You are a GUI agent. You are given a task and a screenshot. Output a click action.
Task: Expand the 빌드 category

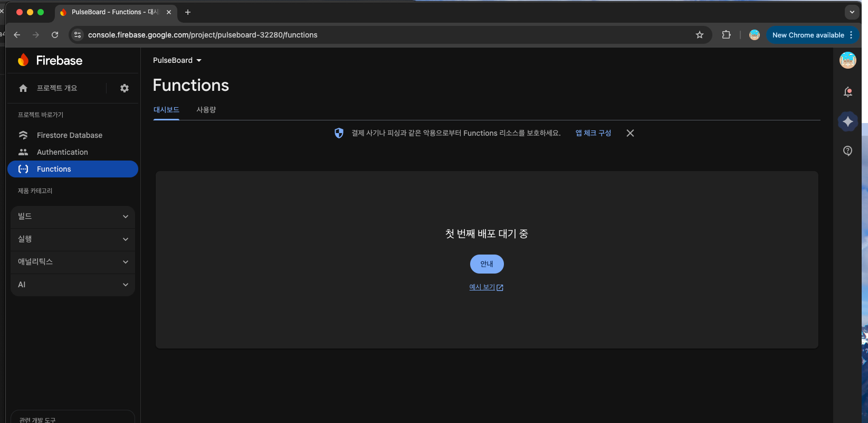click(x=73, y=217)
